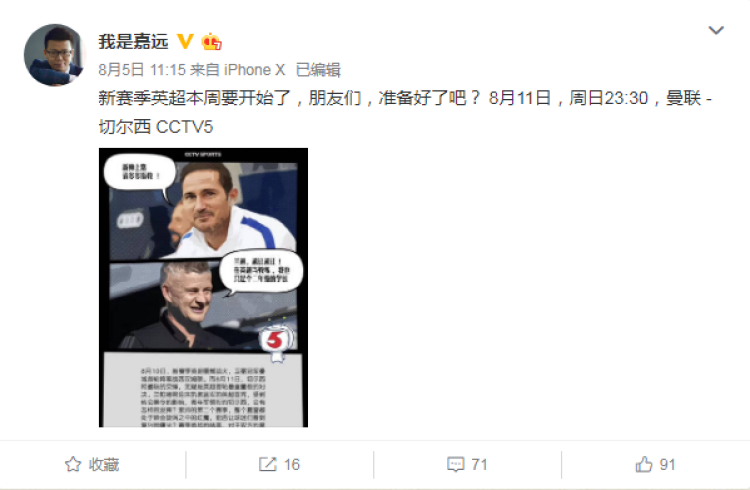This screenshot has height=490, width=750.
Task: Click the repost share icon
Action: pyautogui.click(x=267, y=464)
